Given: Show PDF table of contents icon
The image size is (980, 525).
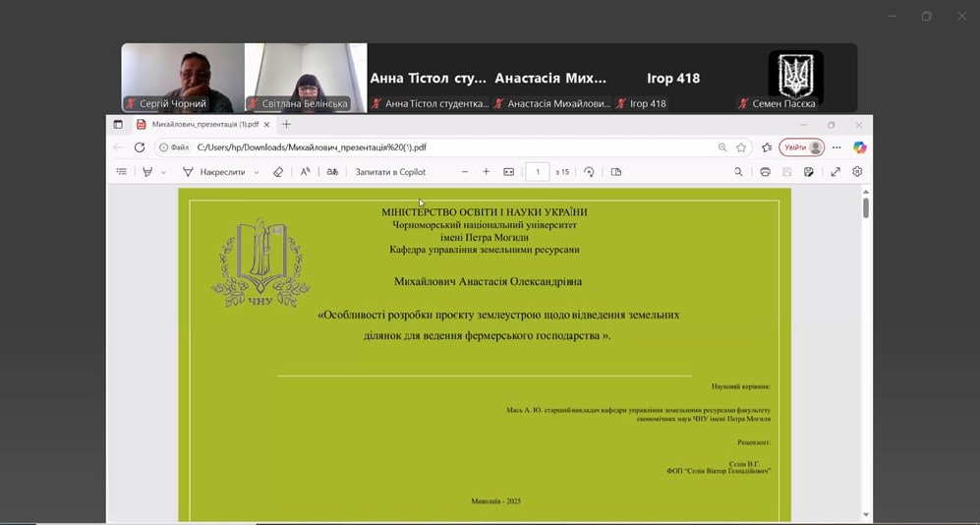Looking at the screenshot, I should pos(122,172).
